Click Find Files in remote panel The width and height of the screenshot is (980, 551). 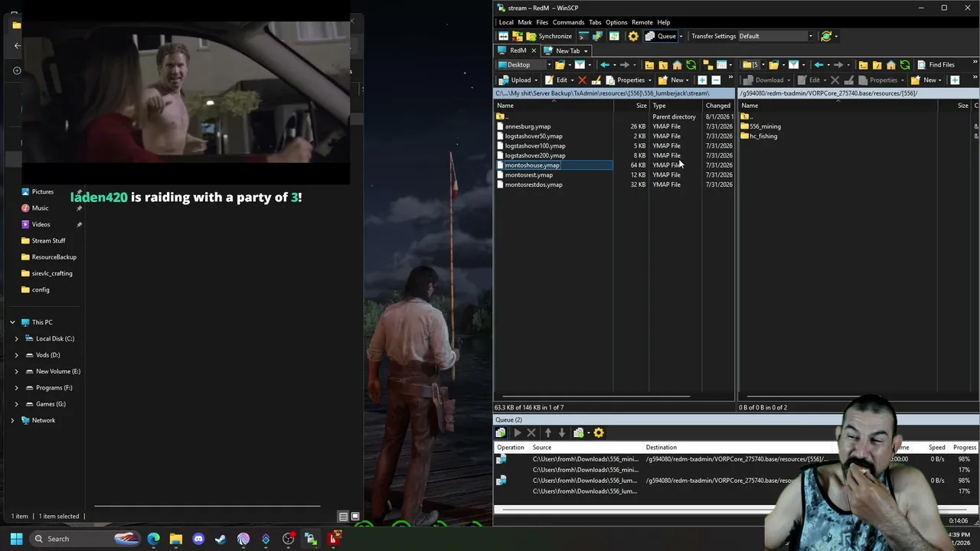pos(936,65)
